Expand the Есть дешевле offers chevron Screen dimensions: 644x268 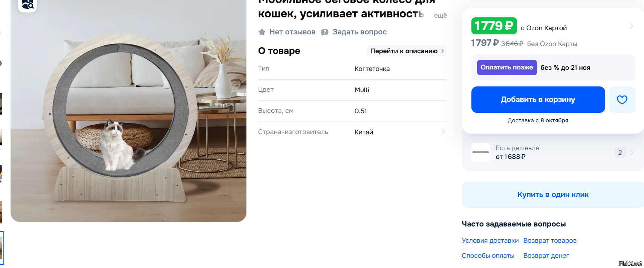(x=632, y=152)
